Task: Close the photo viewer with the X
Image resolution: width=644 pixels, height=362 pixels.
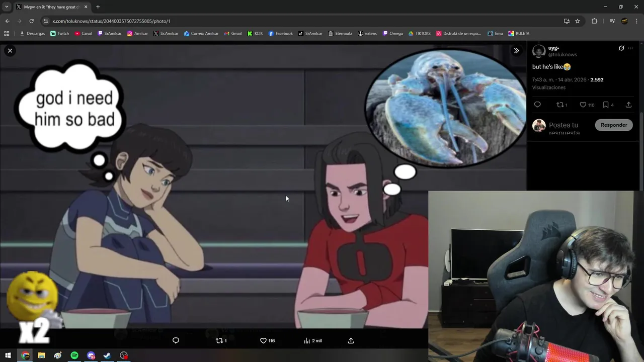Action: click(x=10, y=50)
